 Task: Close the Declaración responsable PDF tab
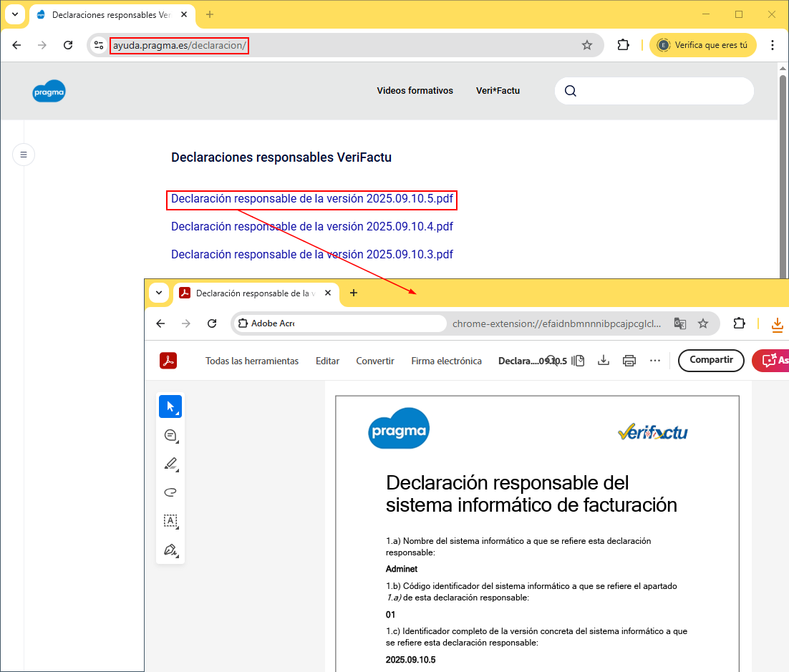[328, 293]
